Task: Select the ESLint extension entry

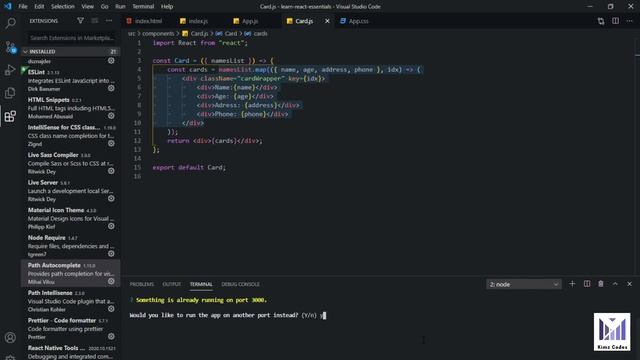Action: pos(70,80)
